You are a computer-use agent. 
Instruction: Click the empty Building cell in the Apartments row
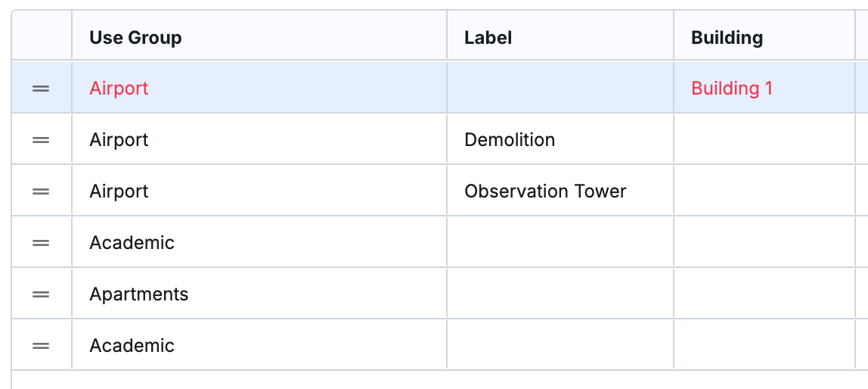[764, 294]
